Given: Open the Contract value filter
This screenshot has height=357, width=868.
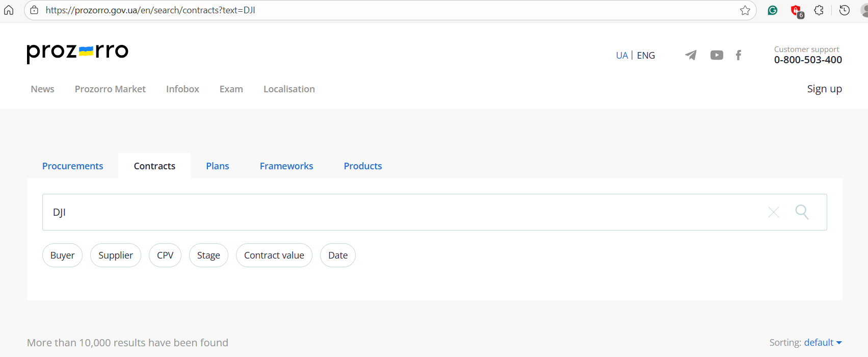Looking at the screenshot, I should click(274, 255).
